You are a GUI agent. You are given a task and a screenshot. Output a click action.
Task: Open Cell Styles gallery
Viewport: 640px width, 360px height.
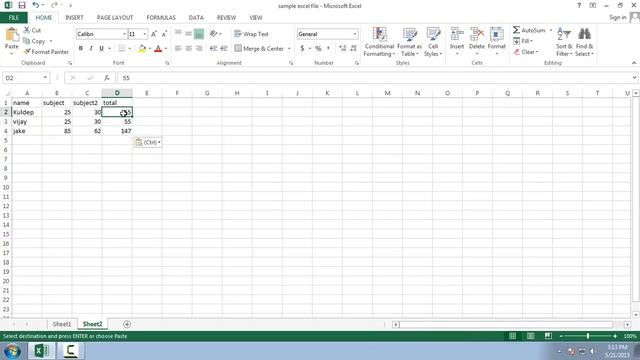pos(433,42)
